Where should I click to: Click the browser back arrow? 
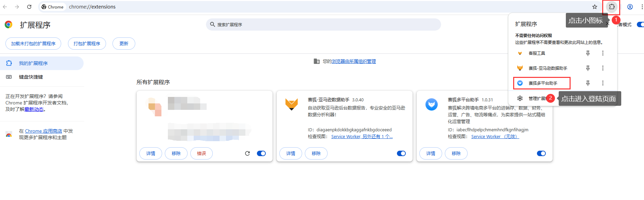(5, 7)
